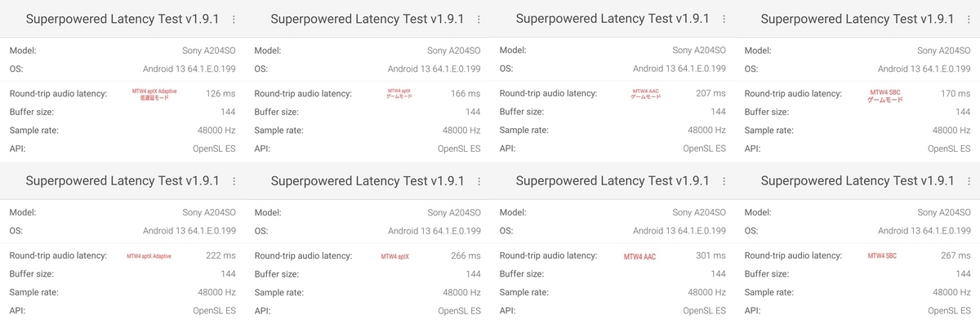Click the title of the 267 ms panel
Viewport: 980px width, 324px height.
[x=857, y=181]
